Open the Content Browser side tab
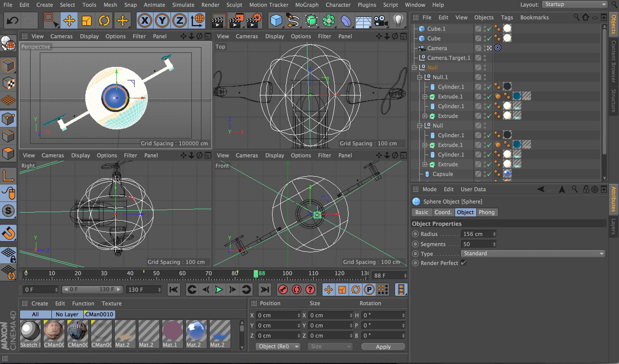Image resolution: width=619 pixels, height=364 pixels. click(x=613, y=61)
